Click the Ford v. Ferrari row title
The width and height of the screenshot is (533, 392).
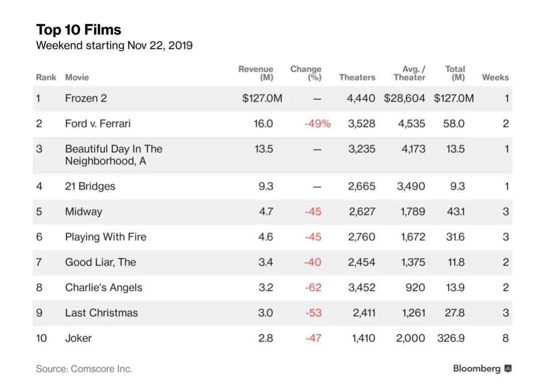(x=98, y=124)
